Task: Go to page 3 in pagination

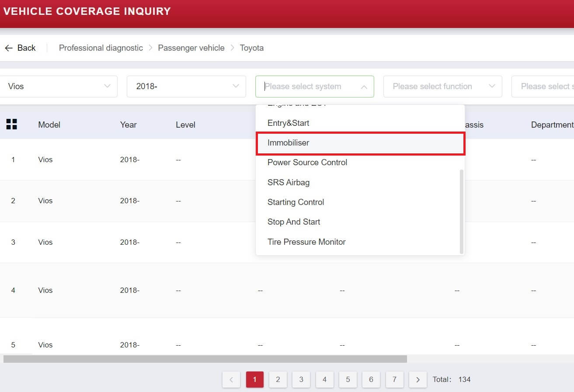Action: pos(301,379)
